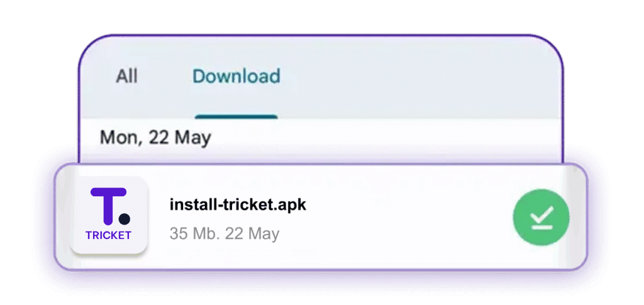Image resolution: width=644 pixels, height=305 pixels.
Task: Click the TRICKET label under the logo
Action: coord(108,235)
